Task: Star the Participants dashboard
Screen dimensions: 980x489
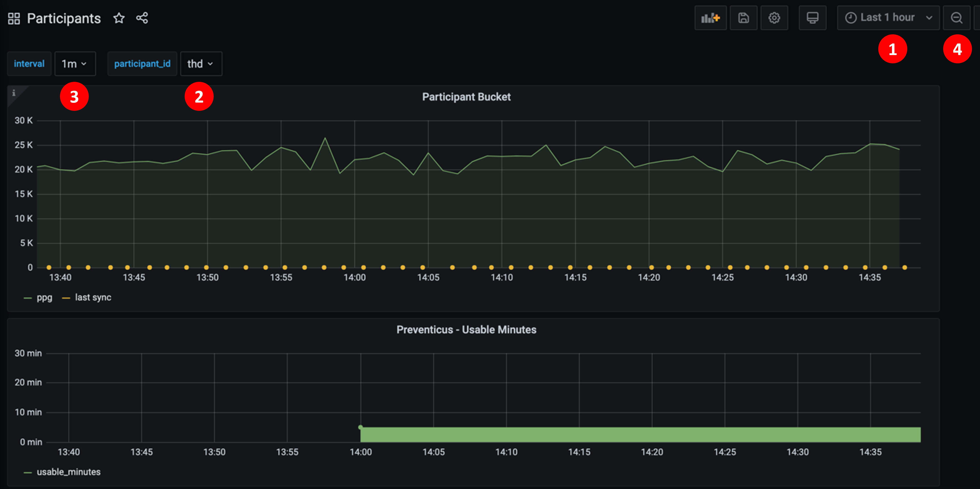Action: pyautogui.click(x=119, y=18)
